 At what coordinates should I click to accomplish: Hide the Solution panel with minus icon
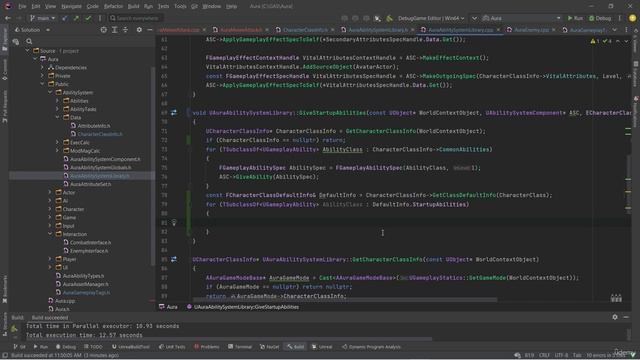pos(150,30)
